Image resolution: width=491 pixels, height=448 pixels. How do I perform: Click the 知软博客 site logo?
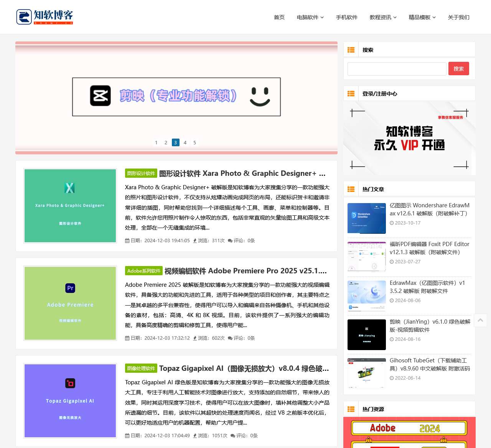[44, 17]
